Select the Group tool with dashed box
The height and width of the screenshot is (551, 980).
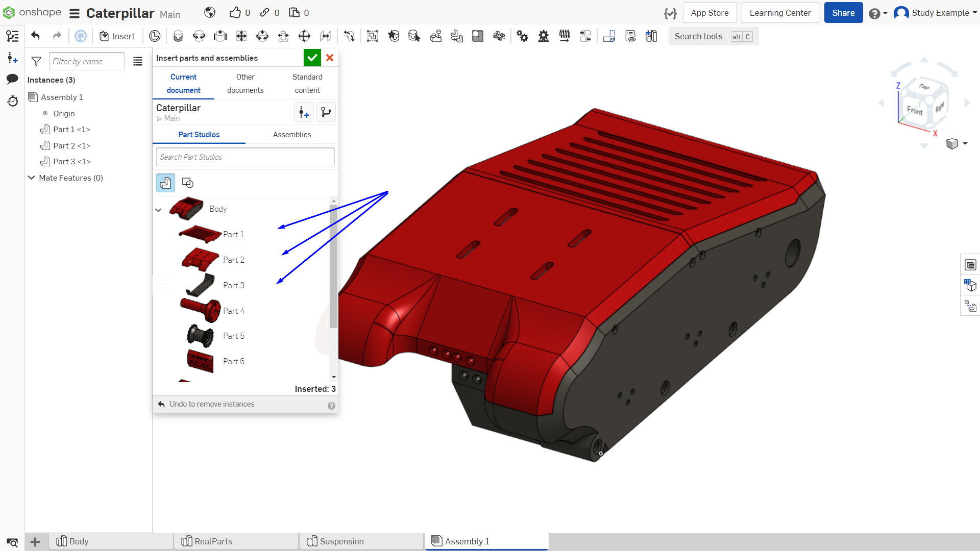(373, 36)
